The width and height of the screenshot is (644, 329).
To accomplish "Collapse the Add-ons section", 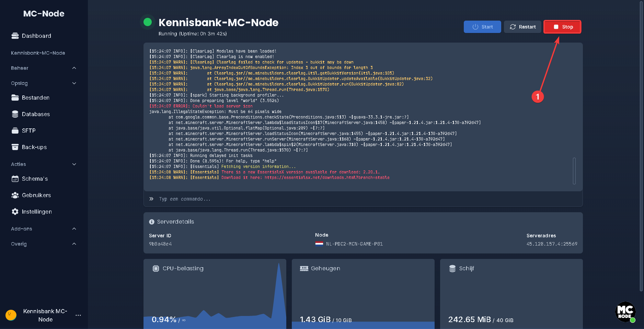I will (74, 229).
